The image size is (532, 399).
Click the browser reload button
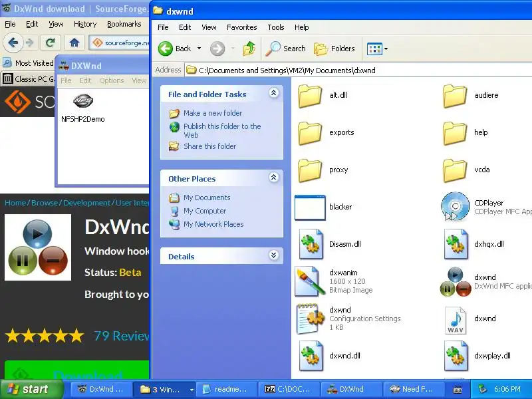51,43
